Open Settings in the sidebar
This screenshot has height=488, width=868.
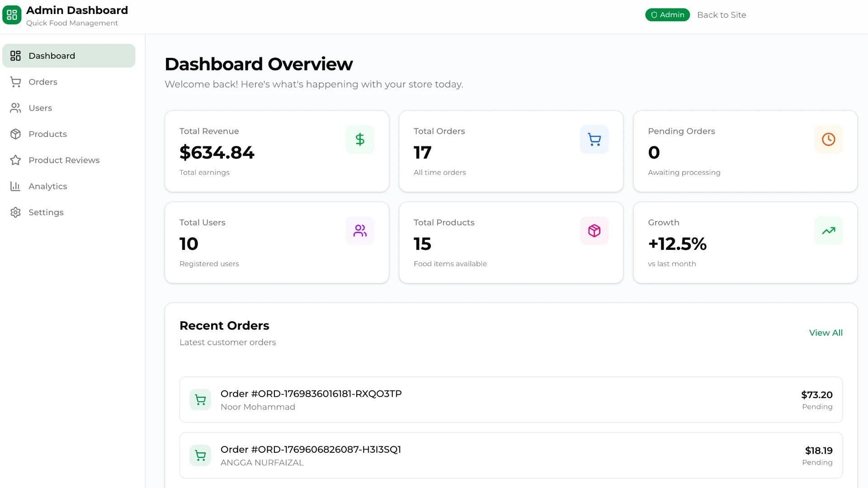pyautogui.click(x=69, y=212)
